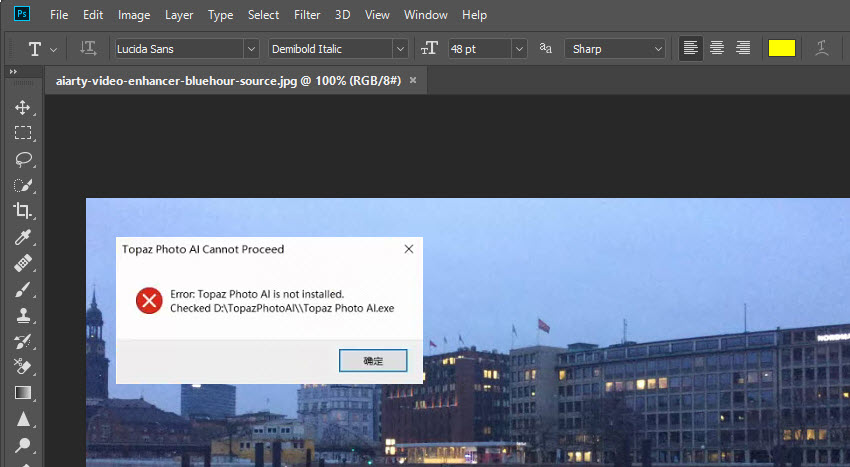Click the "Topaz Photo AI Cannot Proceed" dialog title
The image size is (850, 467).
click(x=203, y=249)
